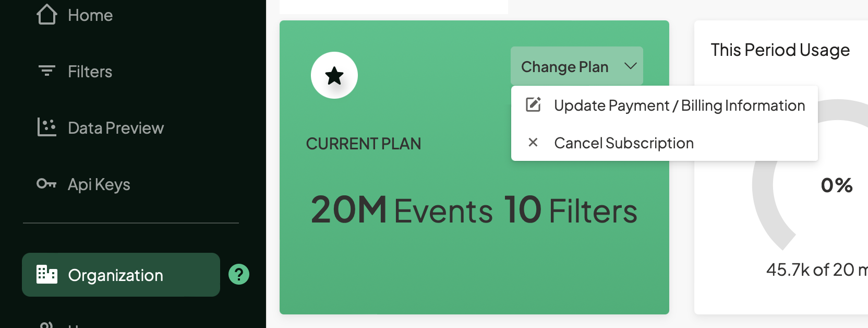Screen dimensions: 868x328
Task: Click the Api Keys key icon
Action: point(46,183)
